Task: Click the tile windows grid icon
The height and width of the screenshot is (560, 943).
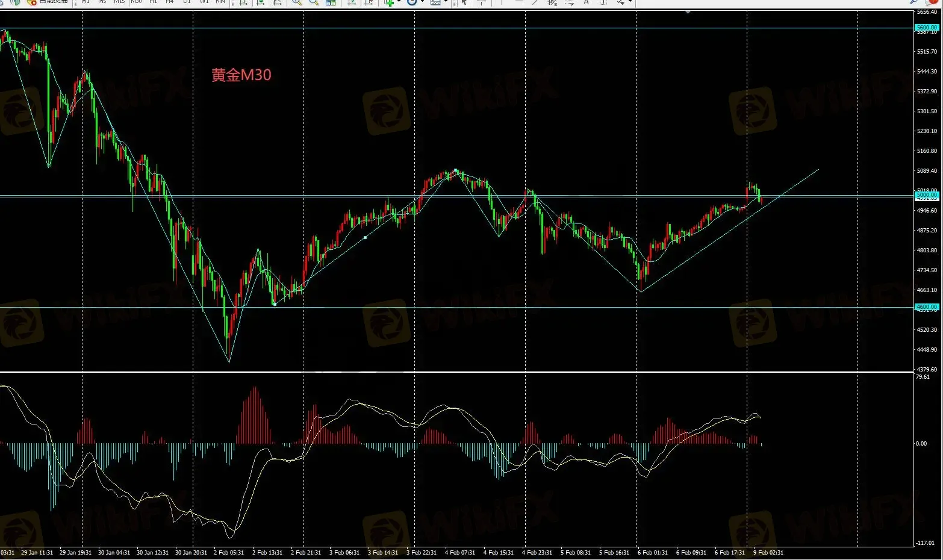Action: (331, 2)
